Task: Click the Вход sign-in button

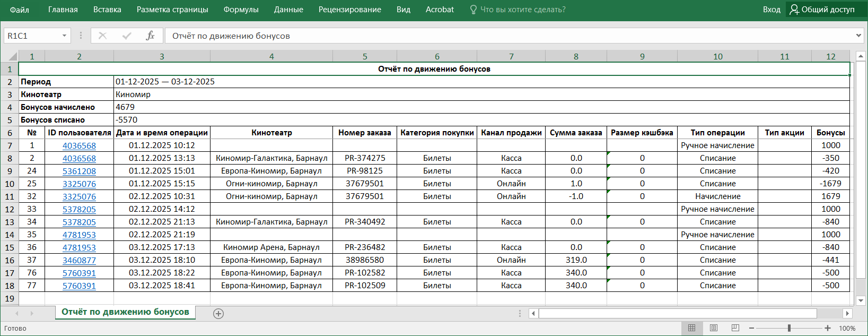Action: pos(771,10)
